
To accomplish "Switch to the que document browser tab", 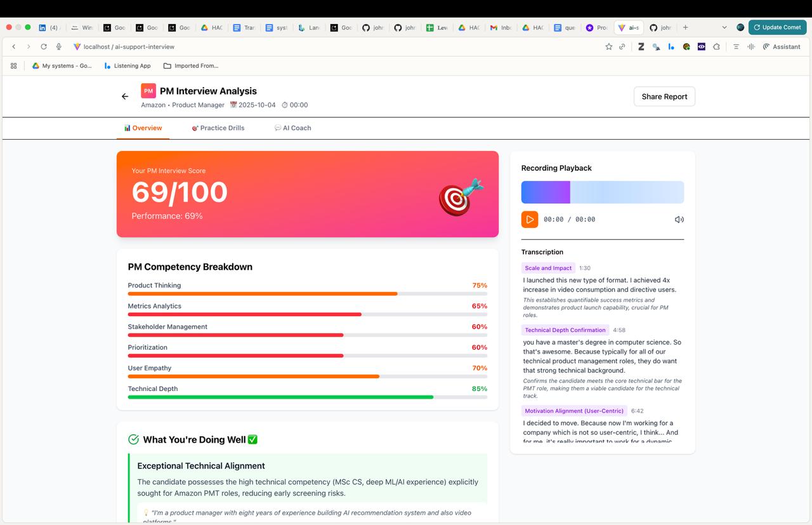I will (565, 27).
